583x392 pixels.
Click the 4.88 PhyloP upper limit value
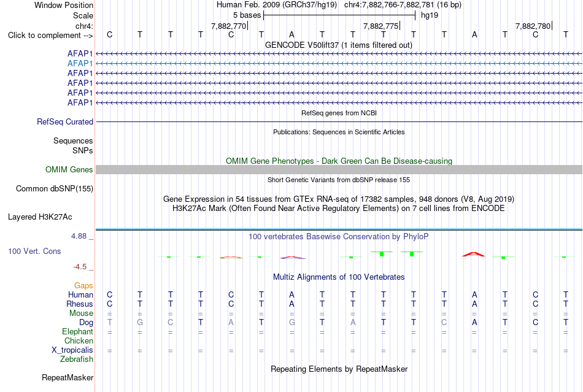pos(79,236)
